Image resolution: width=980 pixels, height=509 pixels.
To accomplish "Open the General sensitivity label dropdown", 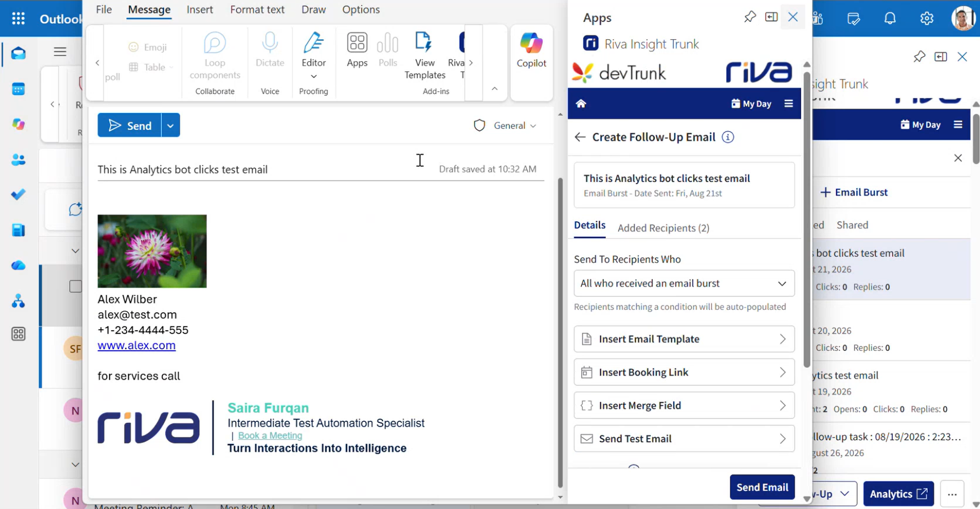I will [x=505, y=125].
